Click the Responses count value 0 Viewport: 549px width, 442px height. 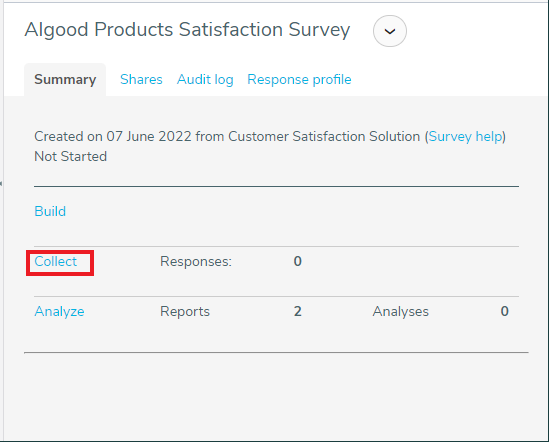(298, 262)
